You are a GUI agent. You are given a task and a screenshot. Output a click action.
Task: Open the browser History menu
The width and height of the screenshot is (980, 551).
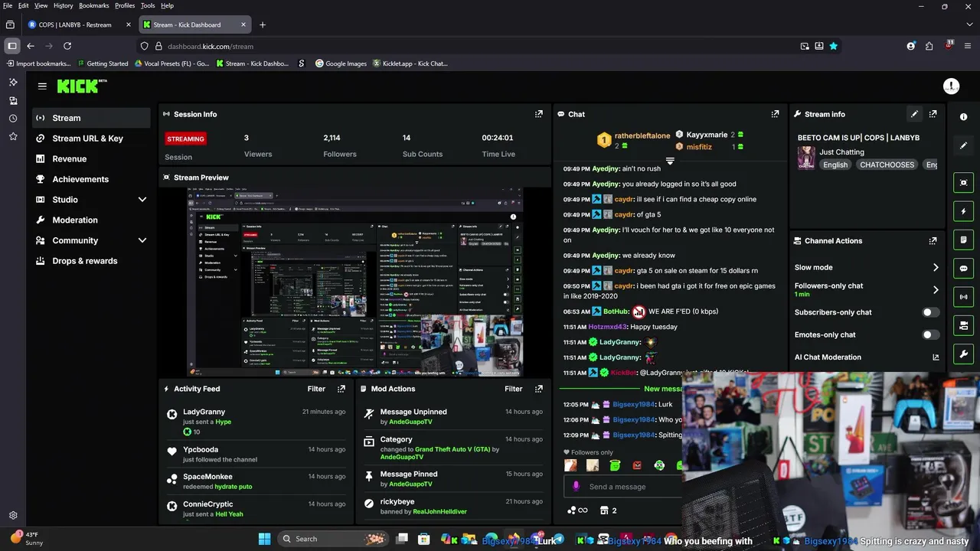click(x=64, y=5)
